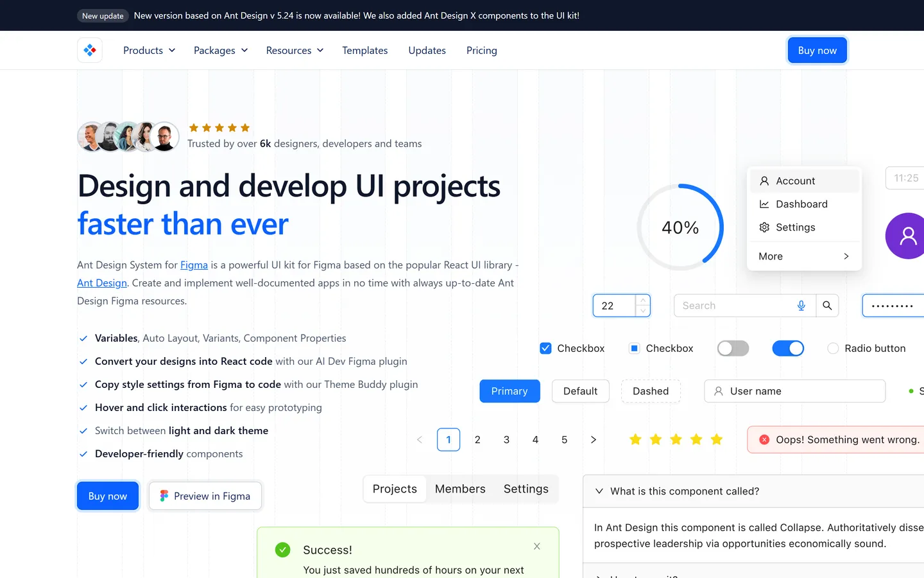Click Buy now below the feature list

click(x=108, y=496)
